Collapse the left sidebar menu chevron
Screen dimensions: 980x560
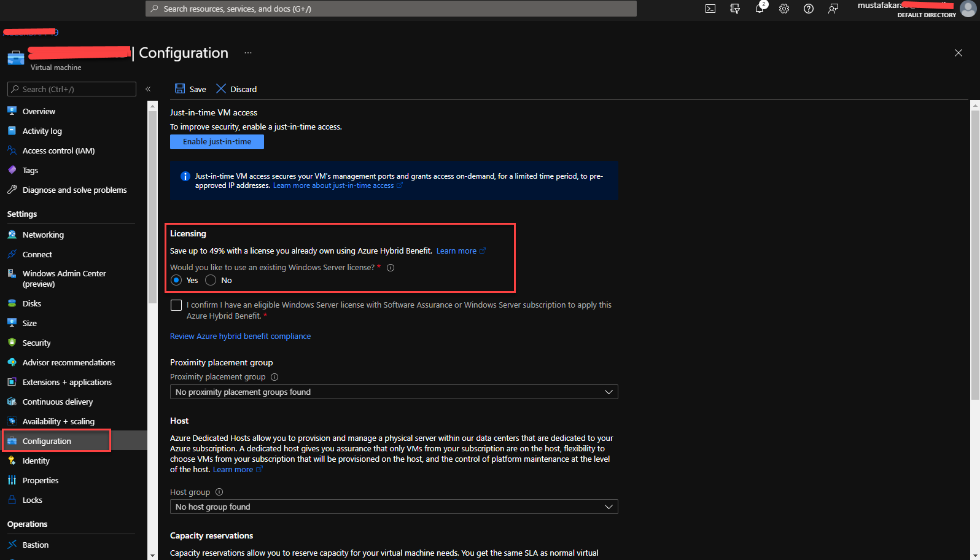[x=148, y=89]
